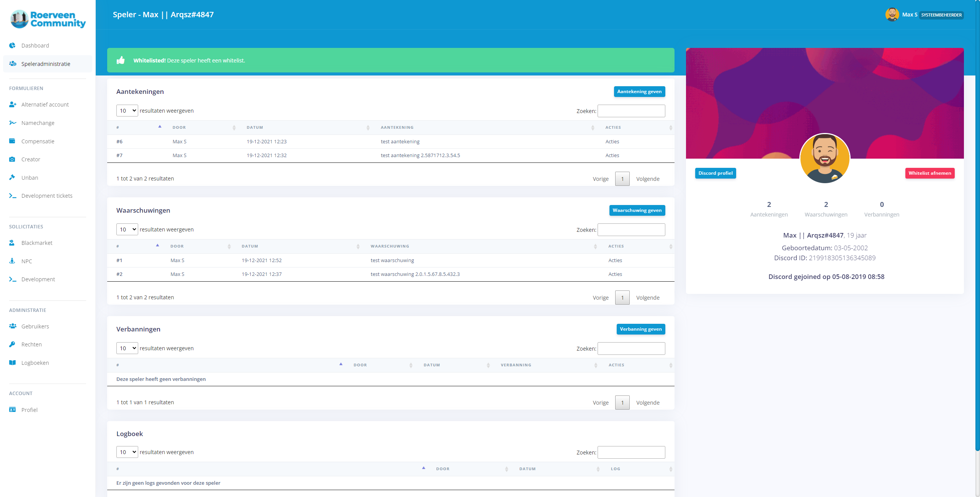The width and height of the screenshot is (980, 497).
Task: Open Gebruikers in the sidebar menu
Action: [35, 326]
